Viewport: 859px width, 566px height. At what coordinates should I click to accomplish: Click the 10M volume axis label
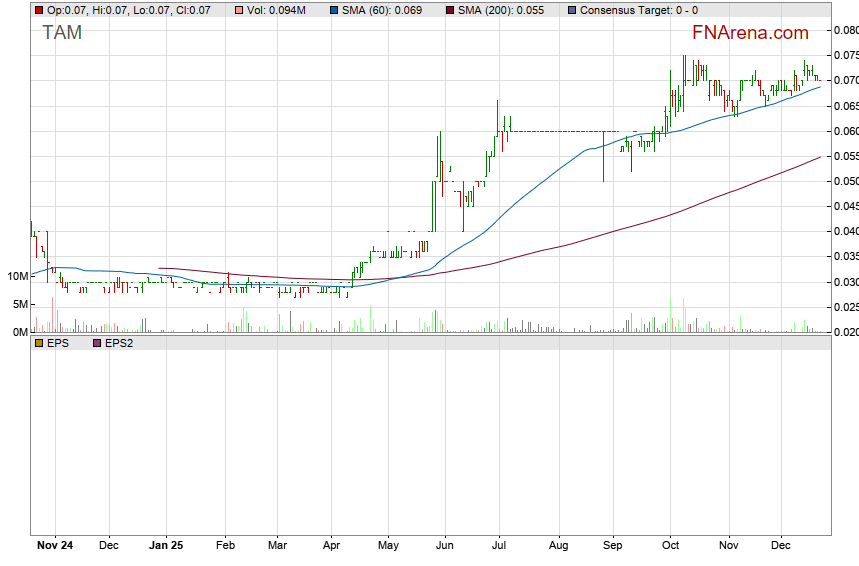pos(15,276)
